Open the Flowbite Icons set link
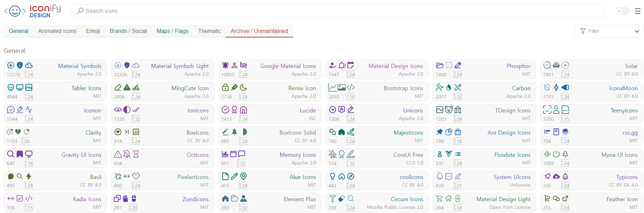Viewport: 644px width, 213px height. (x=512, y=155)
